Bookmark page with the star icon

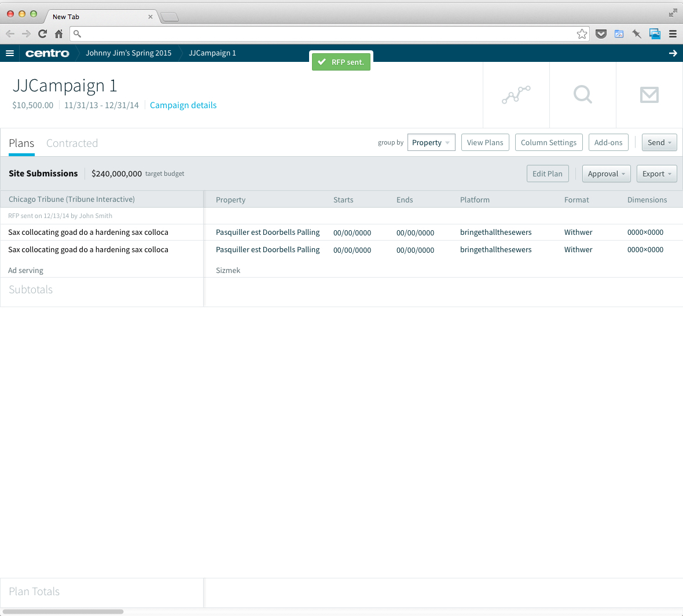tap(582, 34)
